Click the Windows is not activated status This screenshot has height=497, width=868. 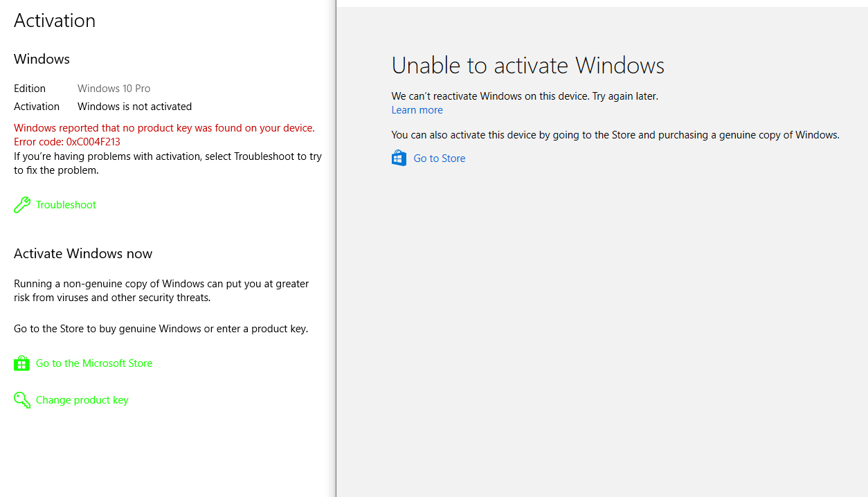click(x=134, y=107)
